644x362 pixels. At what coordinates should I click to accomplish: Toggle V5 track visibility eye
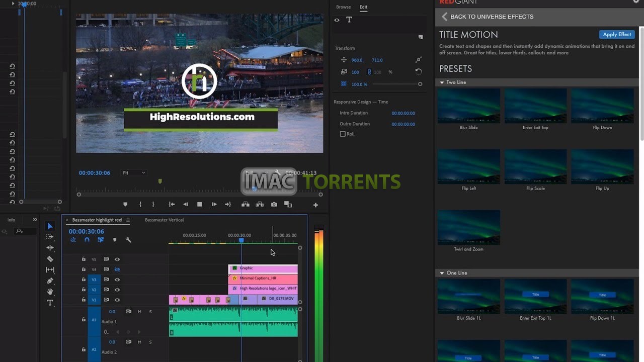point(117,259)
